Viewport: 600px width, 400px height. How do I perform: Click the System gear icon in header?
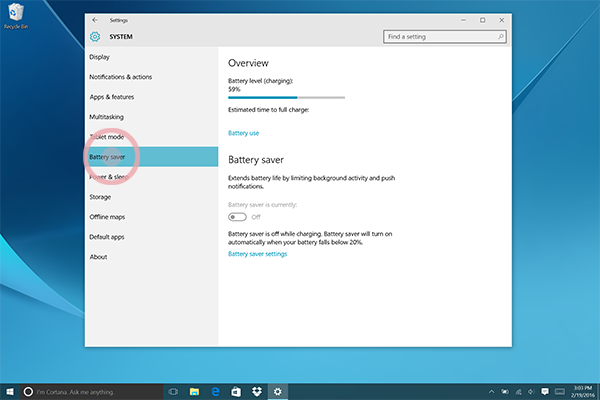95,37
